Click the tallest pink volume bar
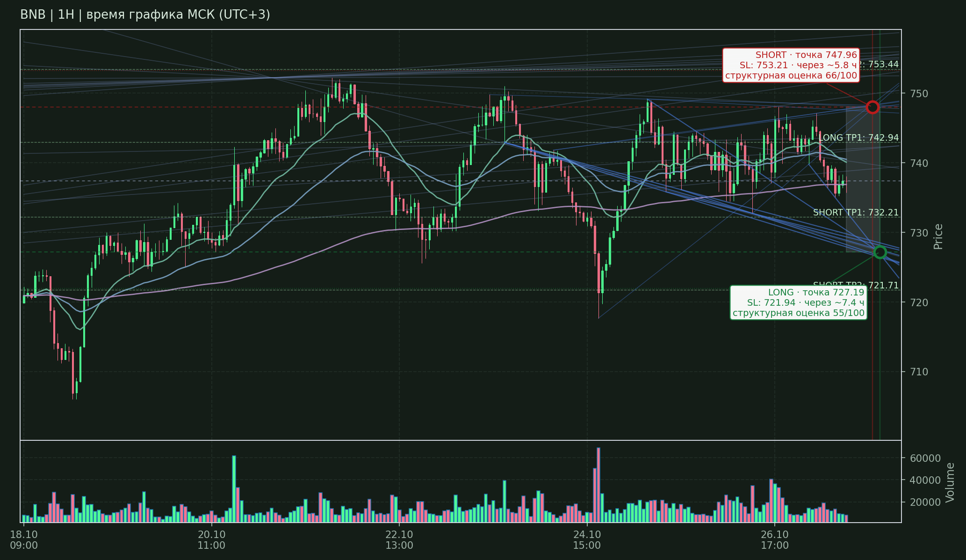The width and height of the screenshot is (966, 560). click(x=598, y=485)
